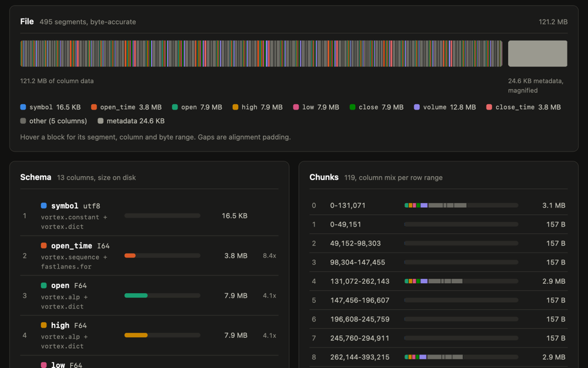Select chunk 8 row 262,144-393,215
The height and width of the screenshot is (368, 588).
(x=439, y=357)
